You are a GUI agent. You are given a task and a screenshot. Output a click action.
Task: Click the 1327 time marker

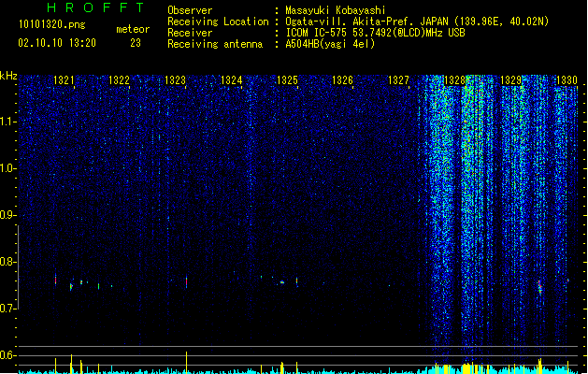398,79
